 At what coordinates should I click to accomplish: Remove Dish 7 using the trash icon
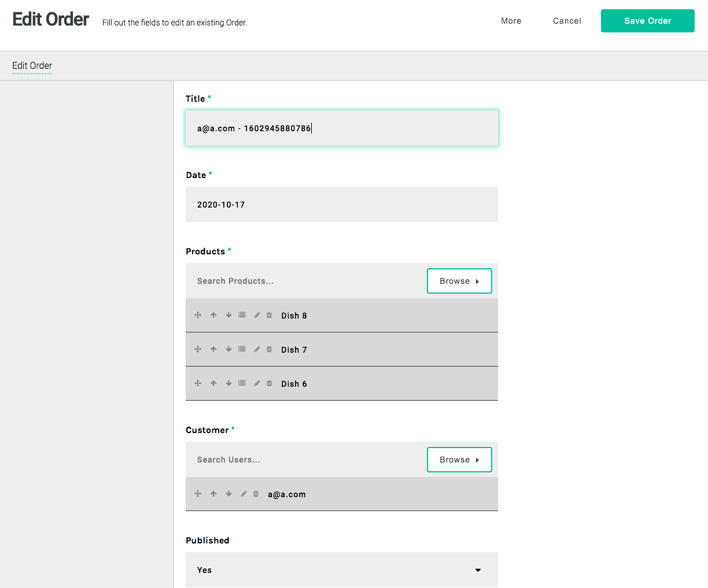pos(269,349)
